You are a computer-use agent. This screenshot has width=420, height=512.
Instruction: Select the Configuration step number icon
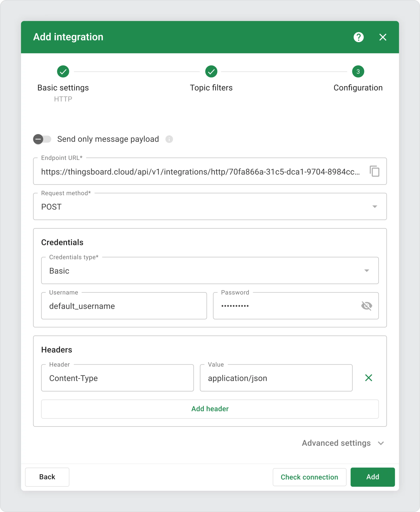(358, 72)
